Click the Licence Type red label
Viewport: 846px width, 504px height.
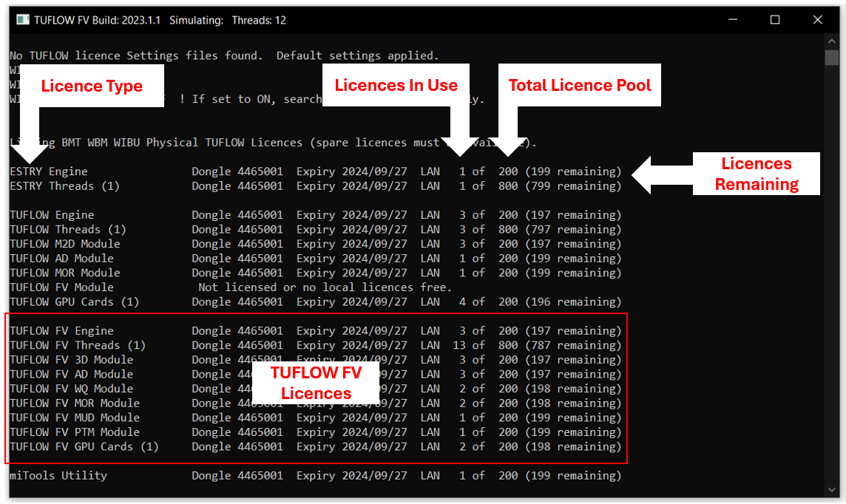(x=92, y=85)
